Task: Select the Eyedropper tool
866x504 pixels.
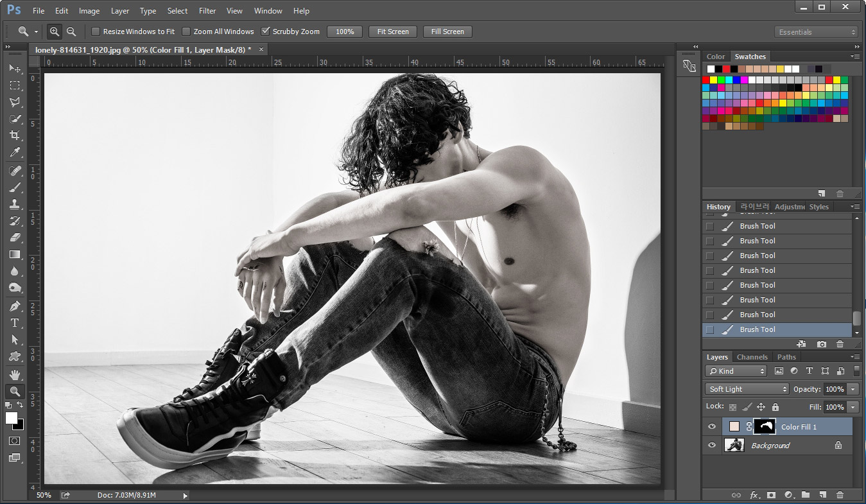Action: coord(14,152)
